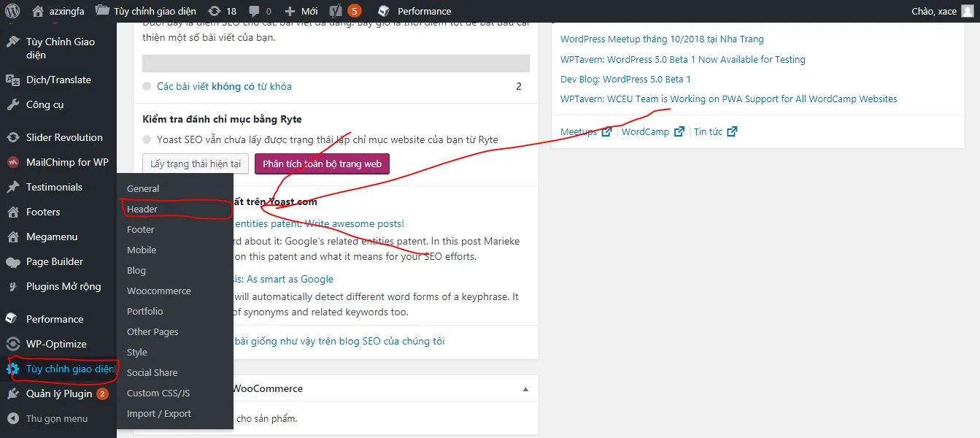980x438 pixels.
Task: Open Social Share settings in submenu
Action: [153, 372]
